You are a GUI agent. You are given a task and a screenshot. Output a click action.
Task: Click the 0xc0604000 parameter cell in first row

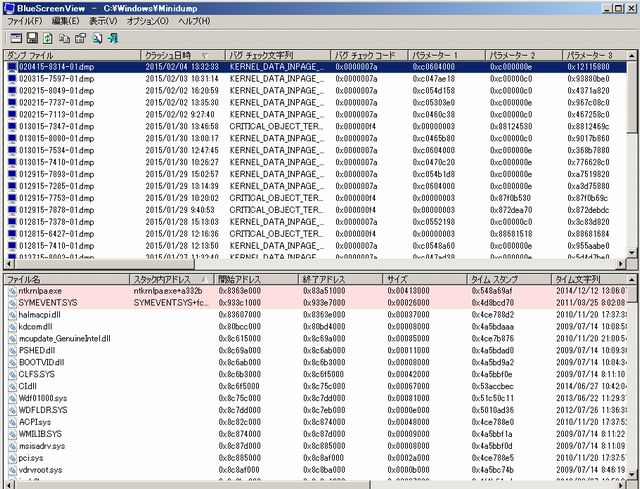click(x=433, y=67)
